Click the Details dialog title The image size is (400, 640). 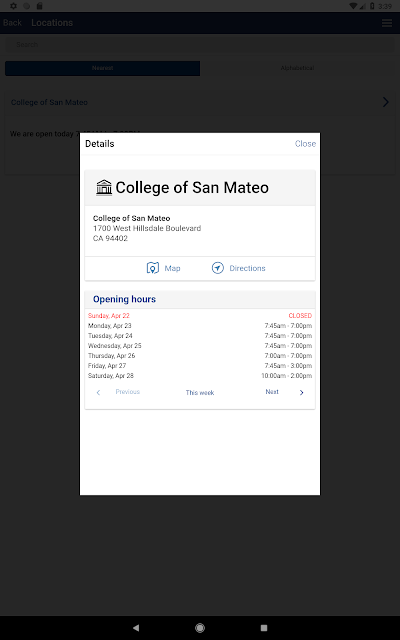point(100,144)
